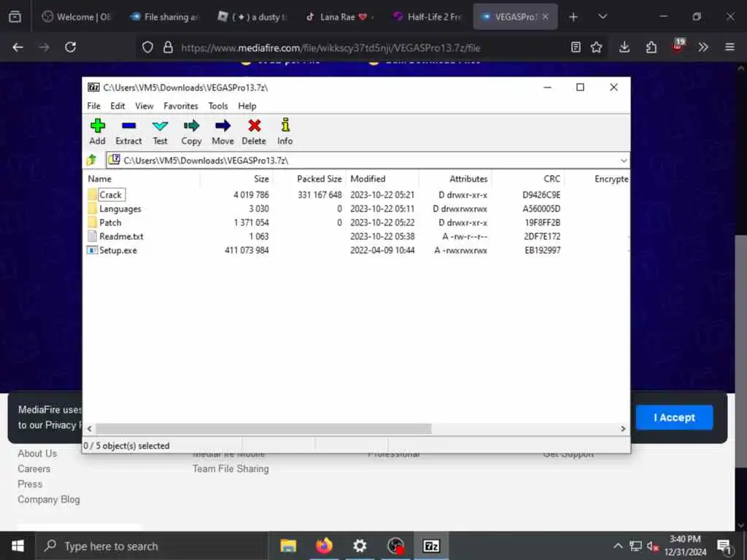
Task: Click Crack CRC value D9426C9E
Action: pos(541,195)
